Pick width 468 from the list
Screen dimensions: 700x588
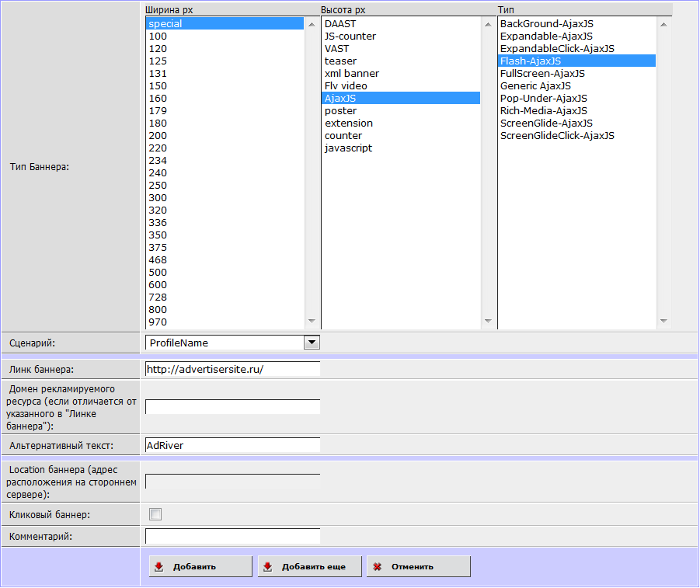(x=225, y=260)
